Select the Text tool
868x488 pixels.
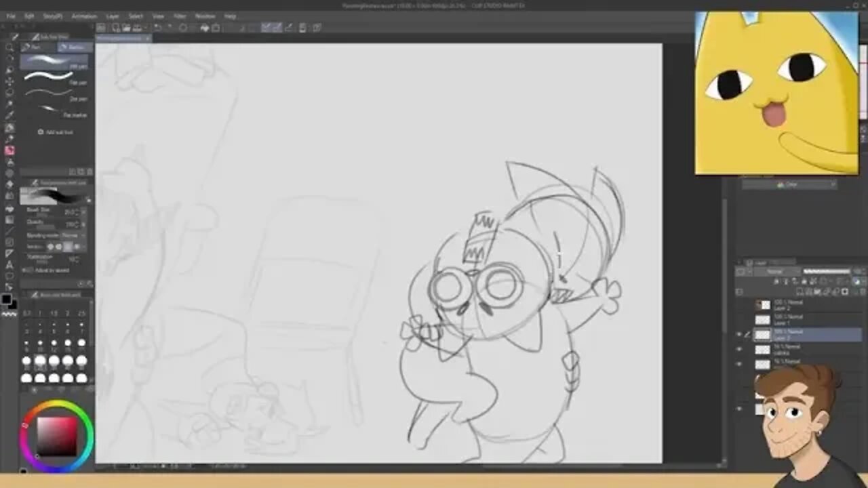tap(9, 264)
